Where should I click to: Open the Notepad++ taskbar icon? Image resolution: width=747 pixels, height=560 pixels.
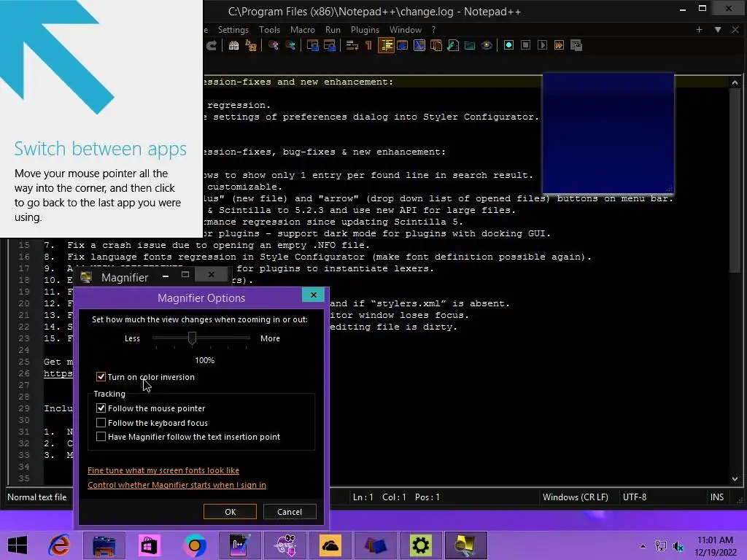coord(239,545)
